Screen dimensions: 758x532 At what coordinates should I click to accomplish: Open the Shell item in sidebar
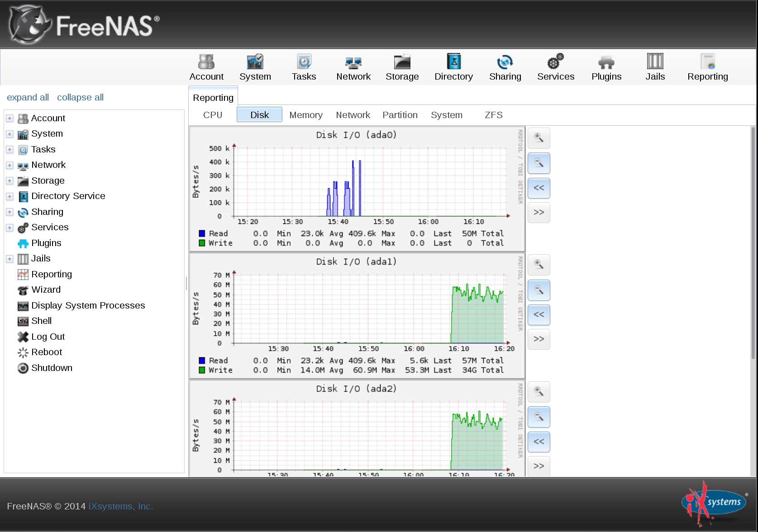pos(41,321)
